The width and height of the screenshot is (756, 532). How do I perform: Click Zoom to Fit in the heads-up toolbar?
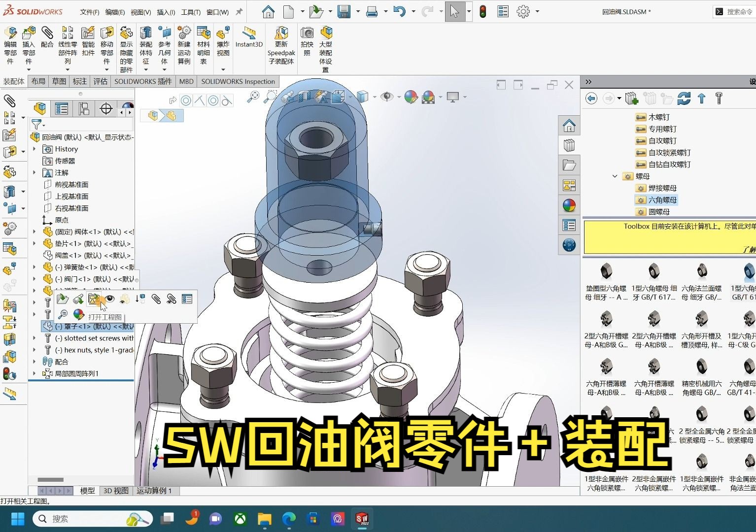(253, 97)
